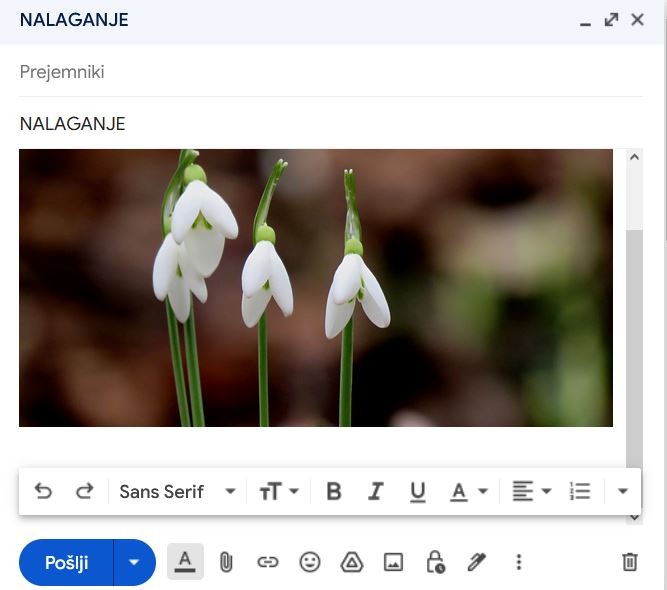Undo the last edit
Image resolution: width=667 pixels, height=590 pixels.
pos(43,491)
